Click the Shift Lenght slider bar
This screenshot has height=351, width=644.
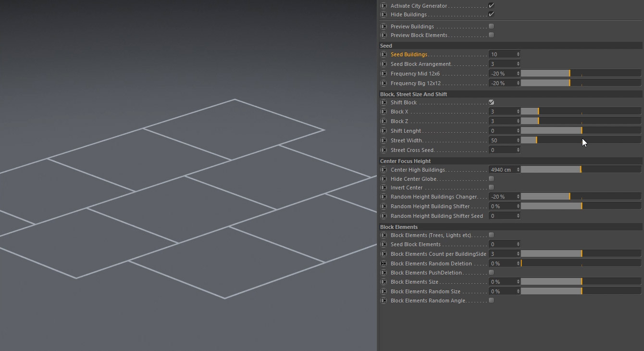581,131
